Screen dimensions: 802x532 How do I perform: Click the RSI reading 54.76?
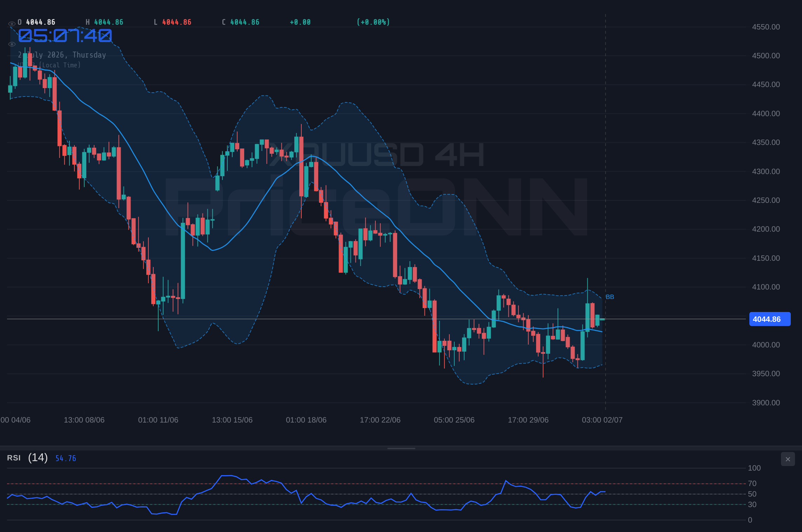coord(66,458)
